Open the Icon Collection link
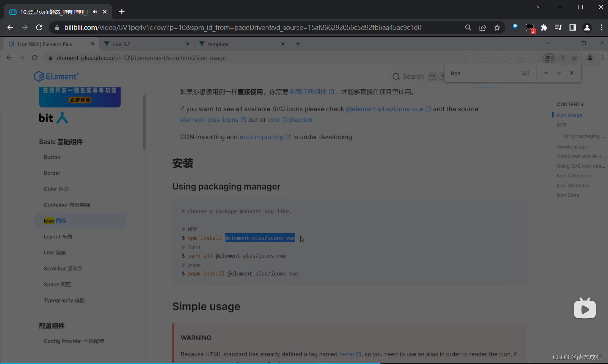The width and height of the screenshot is (608, 364). click(290, 120)
